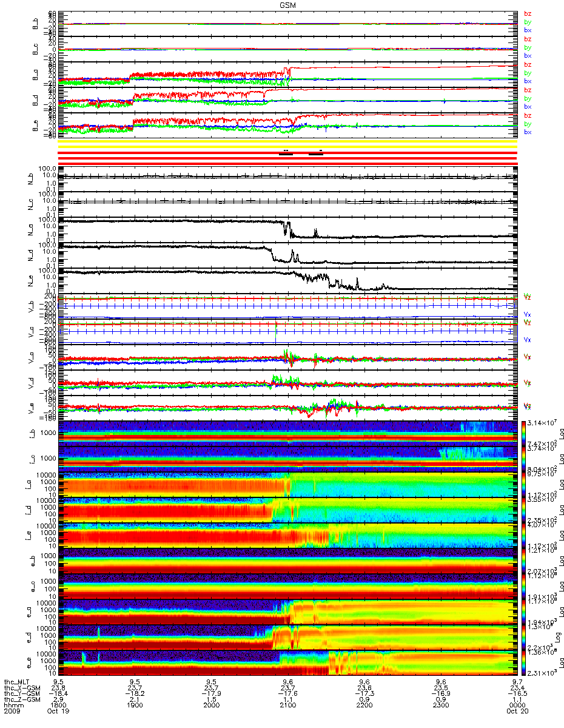Click the bz legend of panel B_e

pyautogui.click(x=528, y=115)
